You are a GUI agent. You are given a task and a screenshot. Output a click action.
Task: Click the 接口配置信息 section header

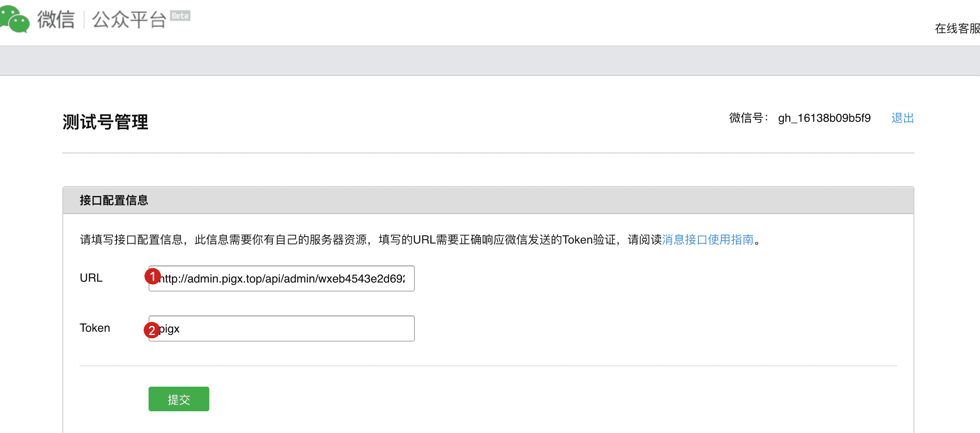[114, 200]
